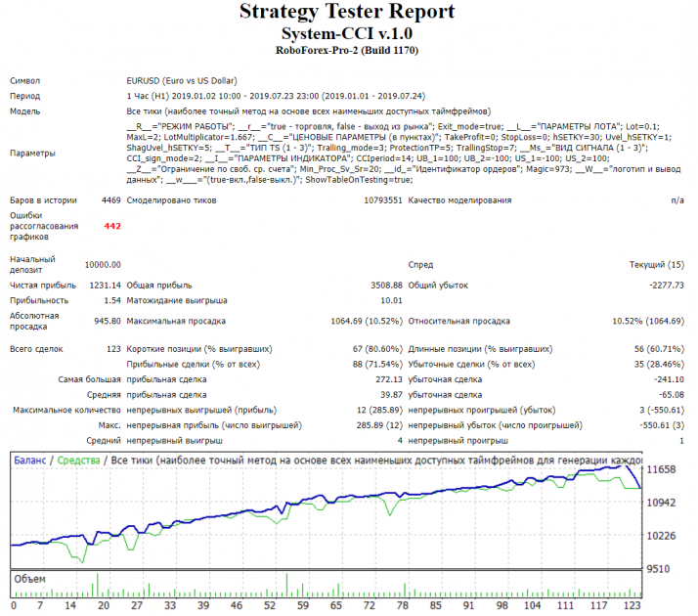Click the green 'Средства' chart legend

pos(78,461)
